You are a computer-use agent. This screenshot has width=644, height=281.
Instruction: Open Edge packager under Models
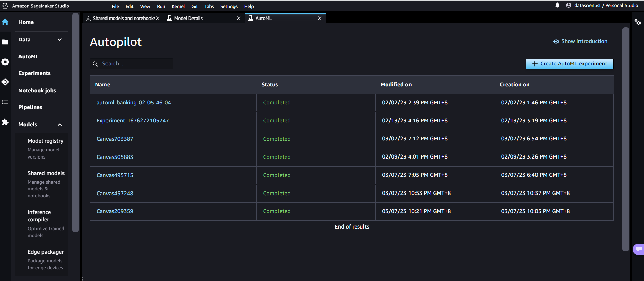click(x=46, y=252)
